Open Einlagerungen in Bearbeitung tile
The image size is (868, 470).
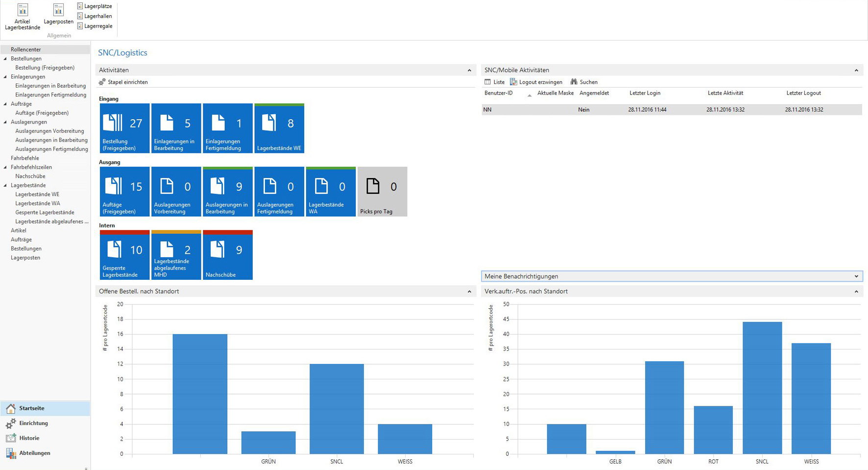tap(176, 128)
